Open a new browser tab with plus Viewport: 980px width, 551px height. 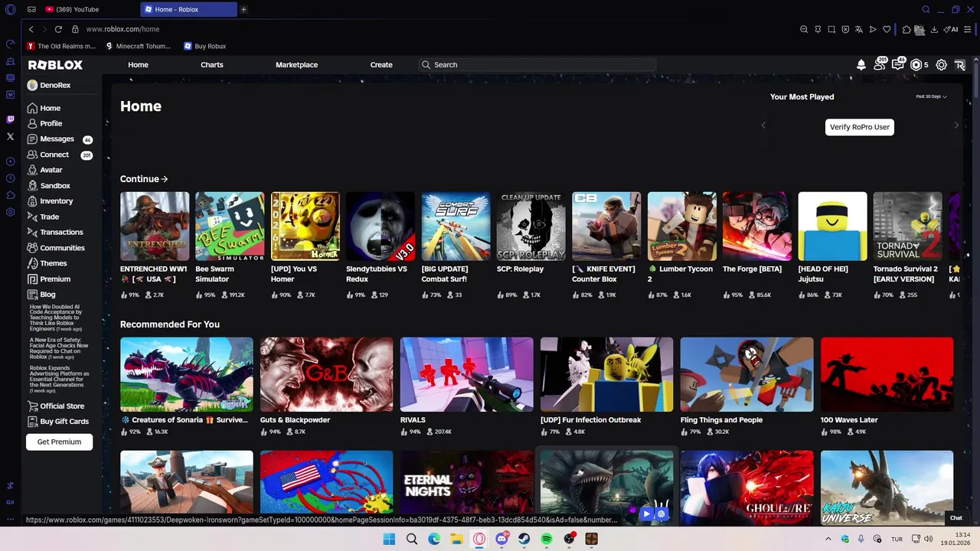(243, 9)
